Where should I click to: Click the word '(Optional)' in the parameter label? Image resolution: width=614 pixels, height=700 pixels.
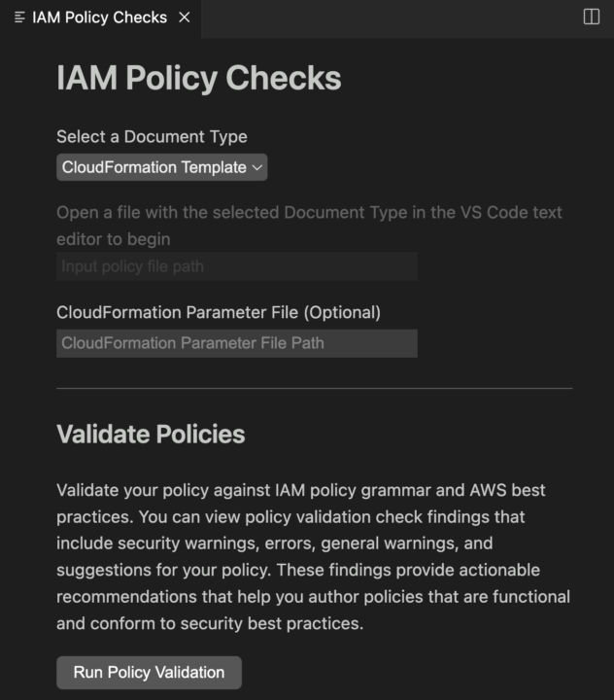[x=342, y=312]
